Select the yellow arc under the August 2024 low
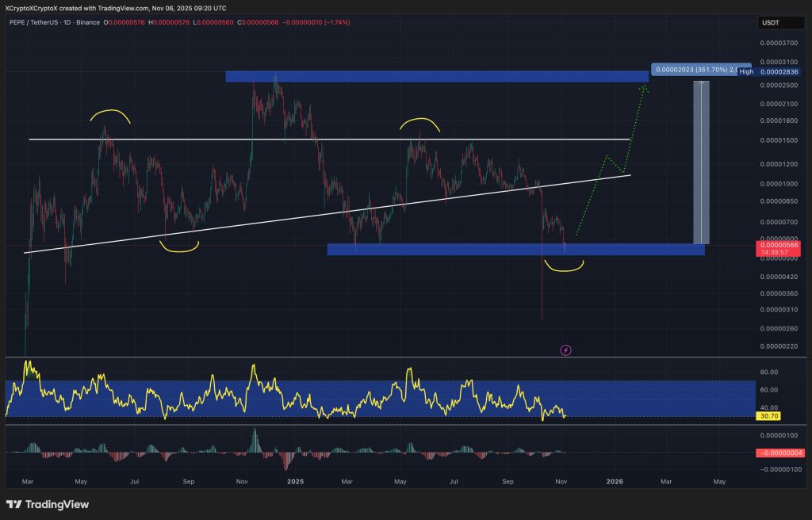Viewport: 812px width, 520px height. point(178,249)
